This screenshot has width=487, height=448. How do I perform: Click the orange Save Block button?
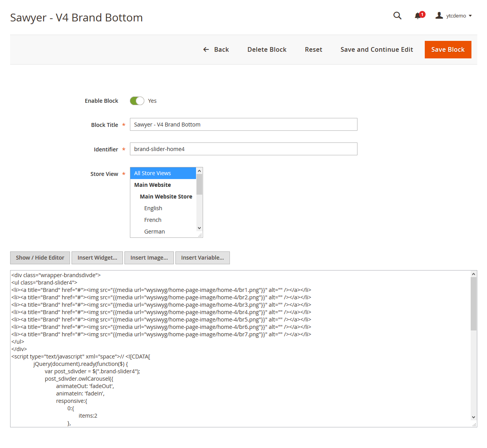448,49
